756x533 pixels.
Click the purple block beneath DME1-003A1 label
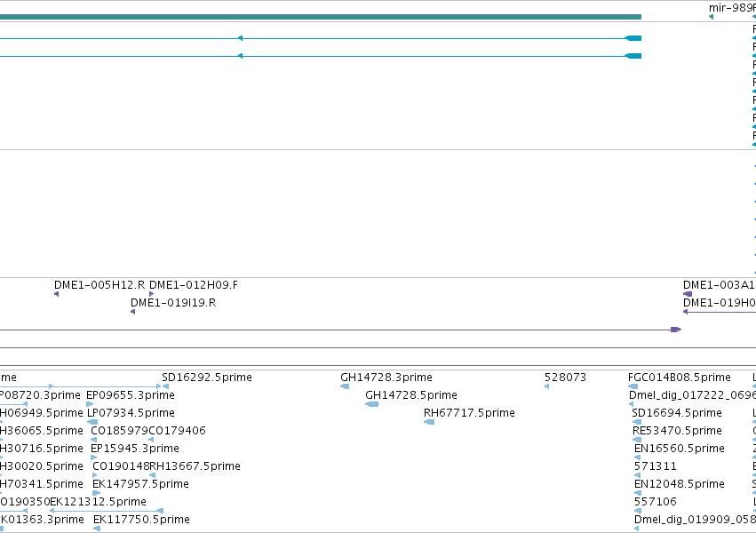coord(688,294)
